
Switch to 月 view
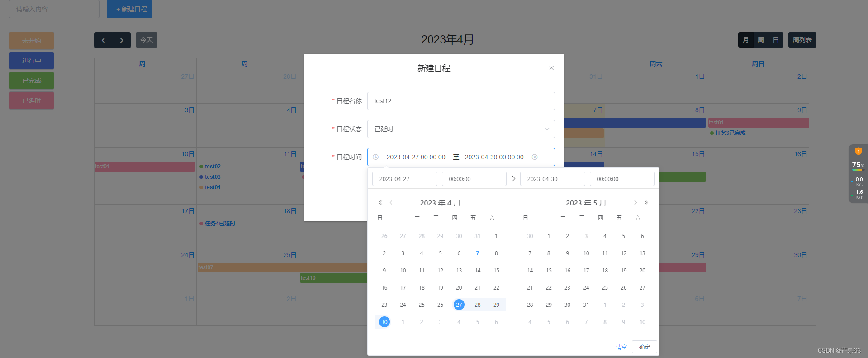(745, 40)
